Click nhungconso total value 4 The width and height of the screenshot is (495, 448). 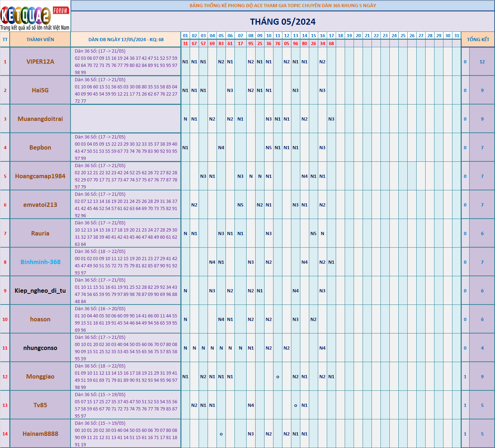[482, 348]
